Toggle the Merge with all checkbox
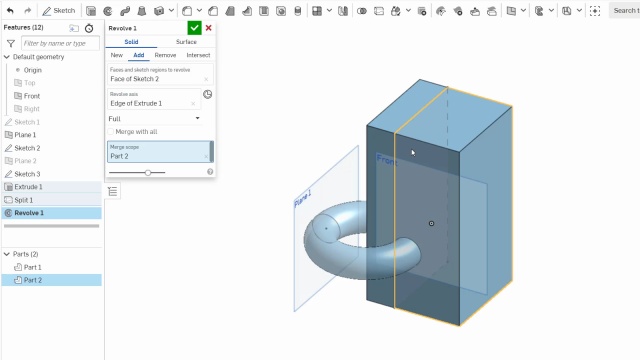The height and width of the screenshot is (360, 640). tap(111, 131)
